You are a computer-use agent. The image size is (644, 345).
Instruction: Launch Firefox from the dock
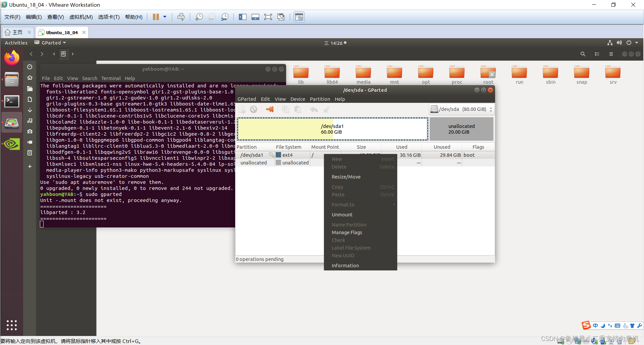click(x=12, y=58)
